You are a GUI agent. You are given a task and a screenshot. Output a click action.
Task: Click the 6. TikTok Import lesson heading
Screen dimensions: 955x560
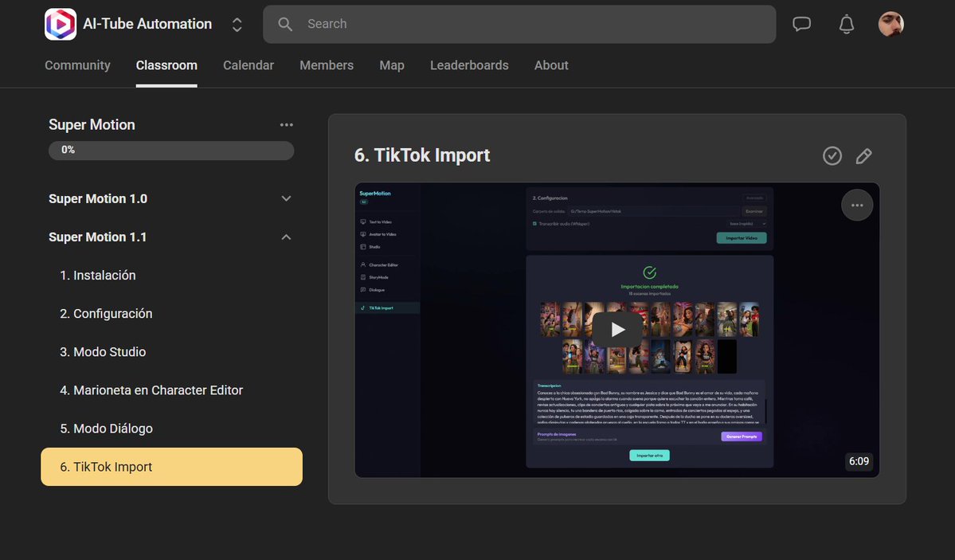422,155
